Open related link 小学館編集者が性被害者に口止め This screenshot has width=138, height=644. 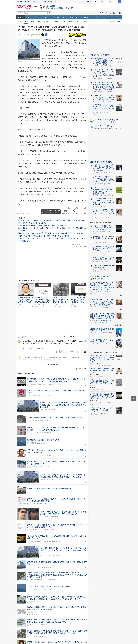42,226
